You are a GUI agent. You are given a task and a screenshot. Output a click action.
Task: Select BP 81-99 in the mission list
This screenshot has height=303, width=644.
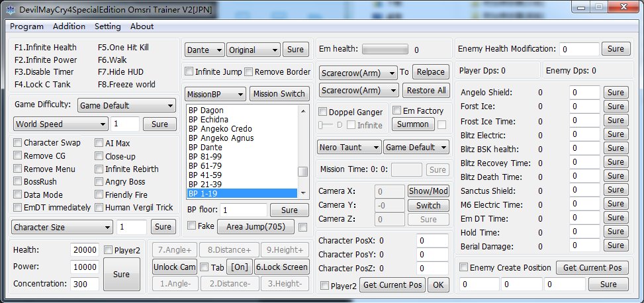(242, 156)
